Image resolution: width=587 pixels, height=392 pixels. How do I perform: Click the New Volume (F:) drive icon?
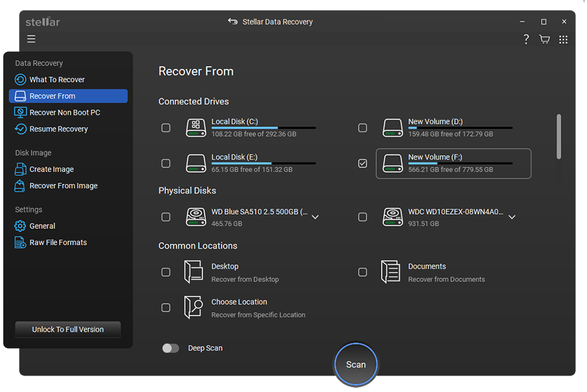pyautogui.click(x=393, y=163)
